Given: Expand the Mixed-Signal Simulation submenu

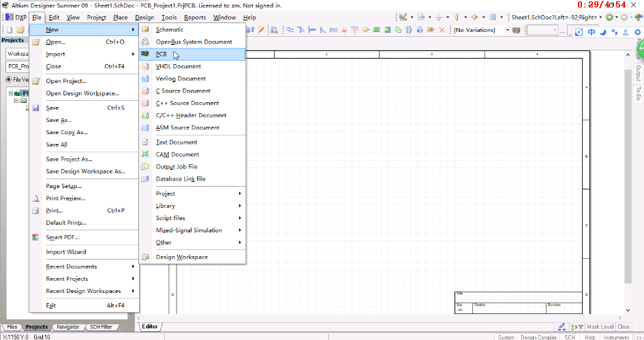Looking at the screenshot, I should tap(193, 230).
